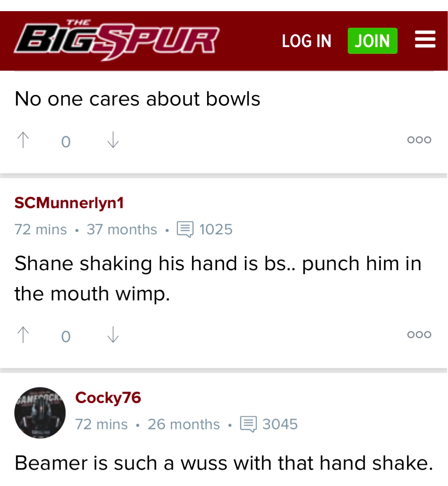The width and height of the screenshot is (448, 486).
Task: Click Cocky76's "Beamer is such a wuss" comment text
Action: [223, 463]
